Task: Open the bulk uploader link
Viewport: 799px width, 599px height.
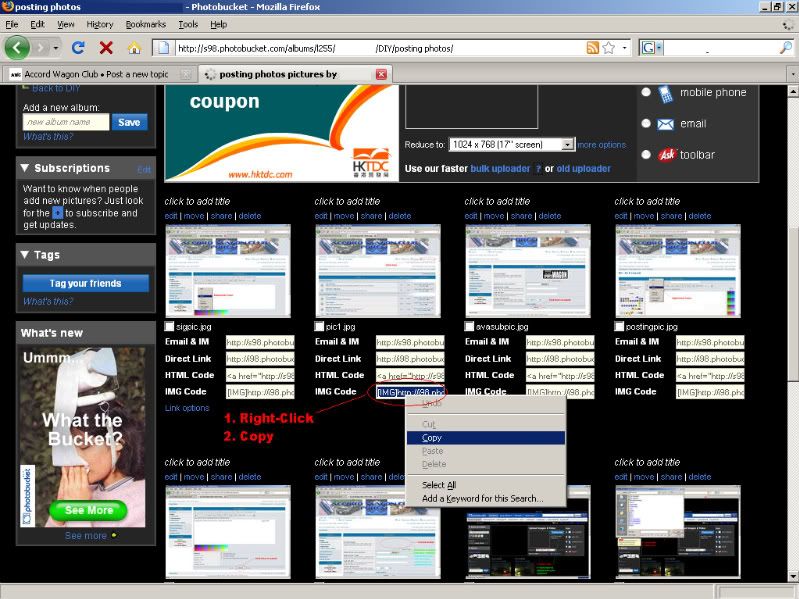Action: (500, 169)
